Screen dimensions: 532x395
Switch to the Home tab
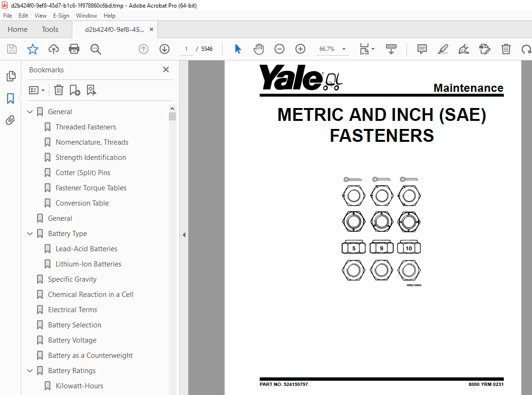pyautogui.click(x=18, y=30)
